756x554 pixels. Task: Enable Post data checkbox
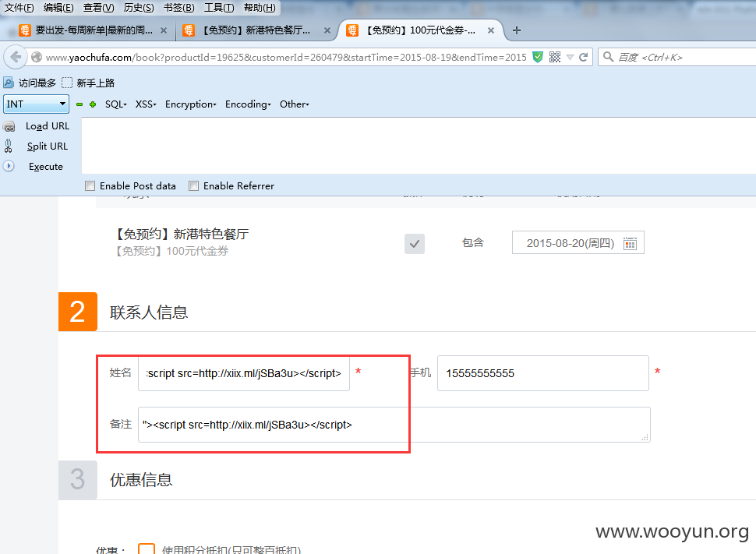coord(90,186)
